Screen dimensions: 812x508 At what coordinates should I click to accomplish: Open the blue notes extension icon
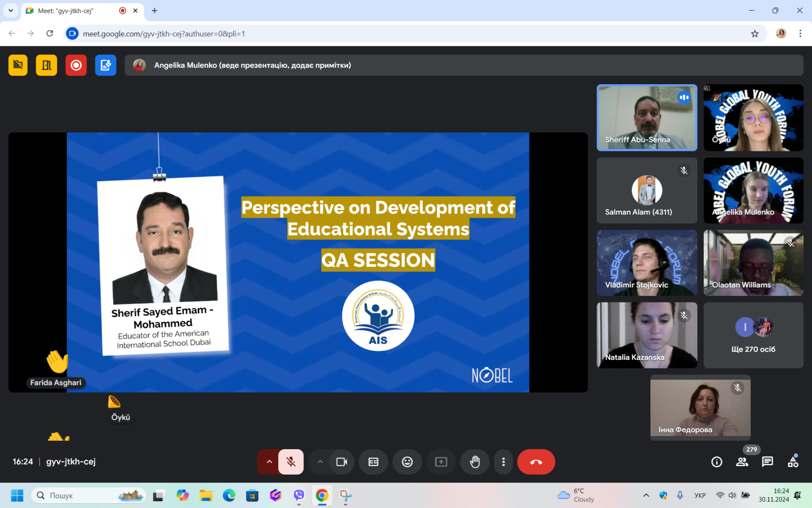coord(106,65)
